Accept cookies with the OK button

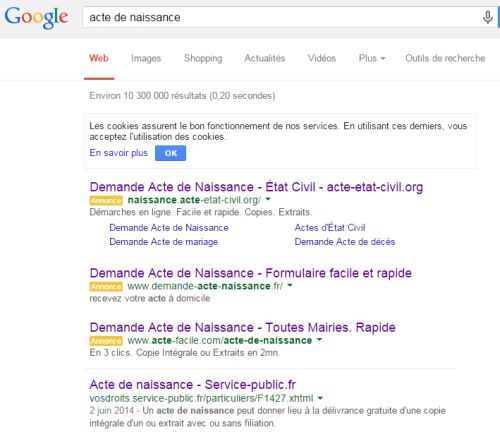[x=170, y=153]
